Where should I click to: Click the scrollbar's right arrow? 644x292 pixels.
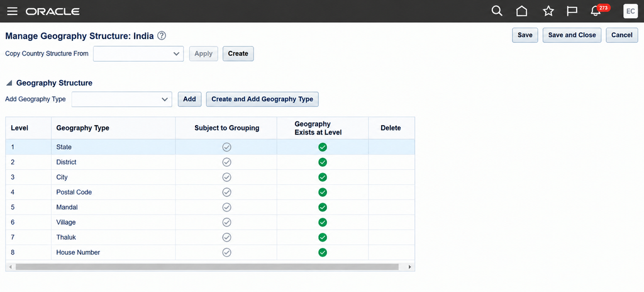(409, 267)
